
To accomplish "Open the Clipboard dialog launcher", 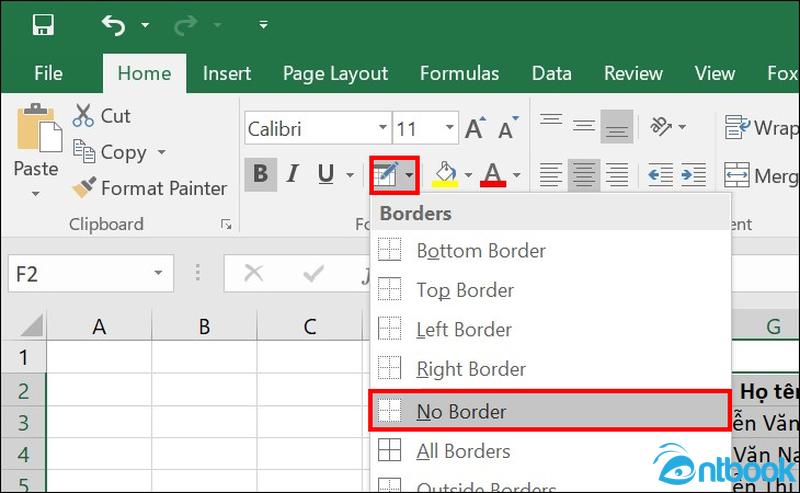I will (226, 224).
